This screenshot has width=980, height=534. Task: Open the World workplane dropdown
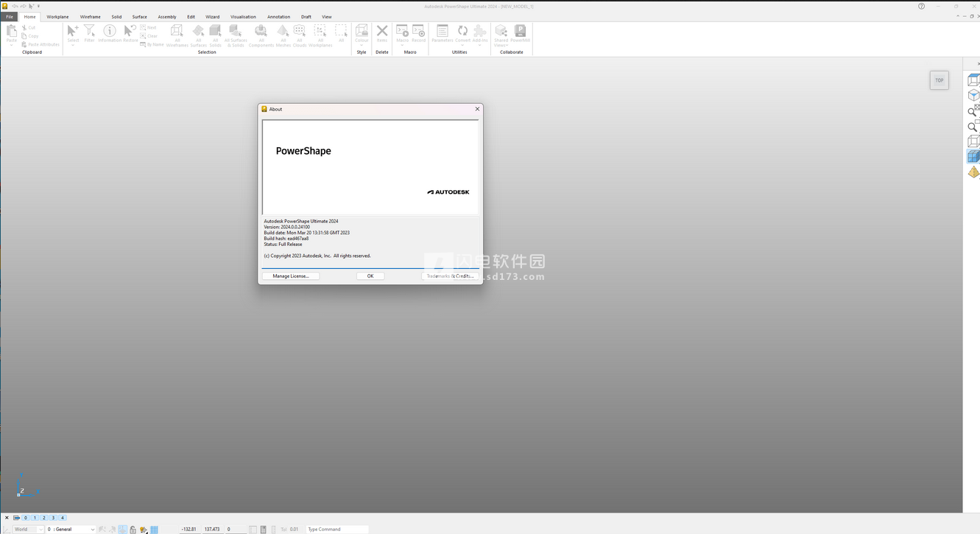(29, 530)
